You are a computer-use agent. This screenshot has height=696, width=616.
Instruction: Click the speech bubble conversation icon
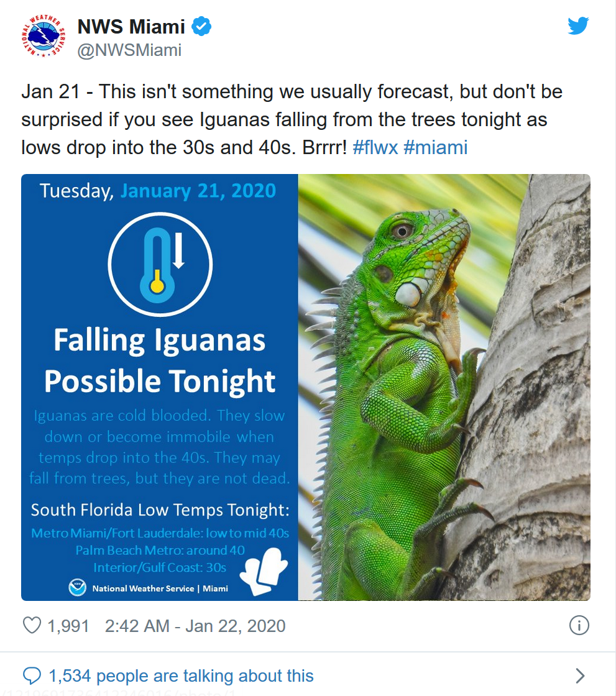click(x=32, y=675)
